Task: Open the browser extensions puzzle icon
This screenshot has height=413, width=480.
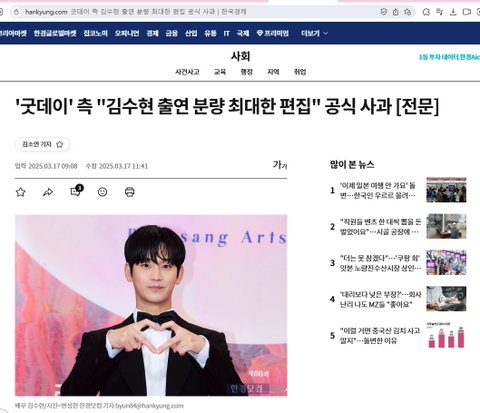Action: [426, 12]
